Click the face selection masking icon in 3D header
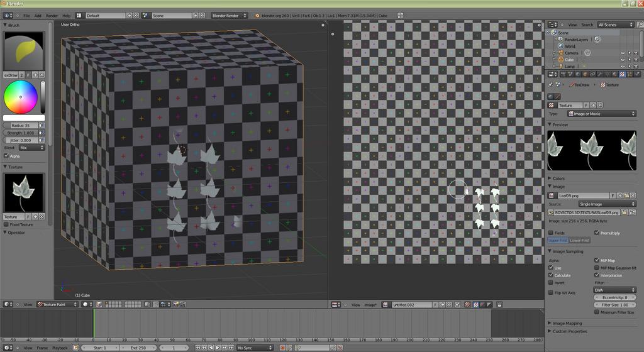 [x=99, y=304]
